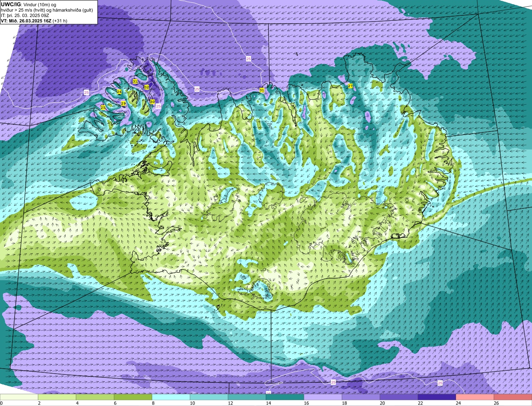
Task: Pick the 4–6 m/s green legend swatch
Action: tap(95, 397)
